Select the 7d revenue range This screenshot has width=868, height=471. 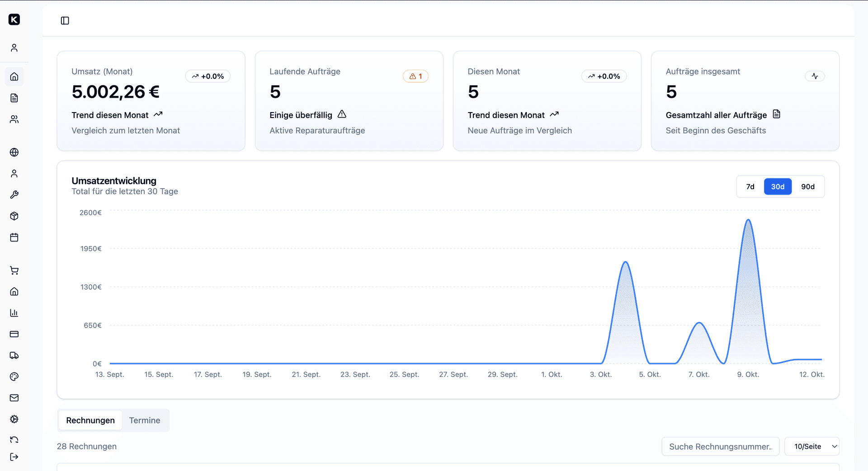(x=750, y=186)
